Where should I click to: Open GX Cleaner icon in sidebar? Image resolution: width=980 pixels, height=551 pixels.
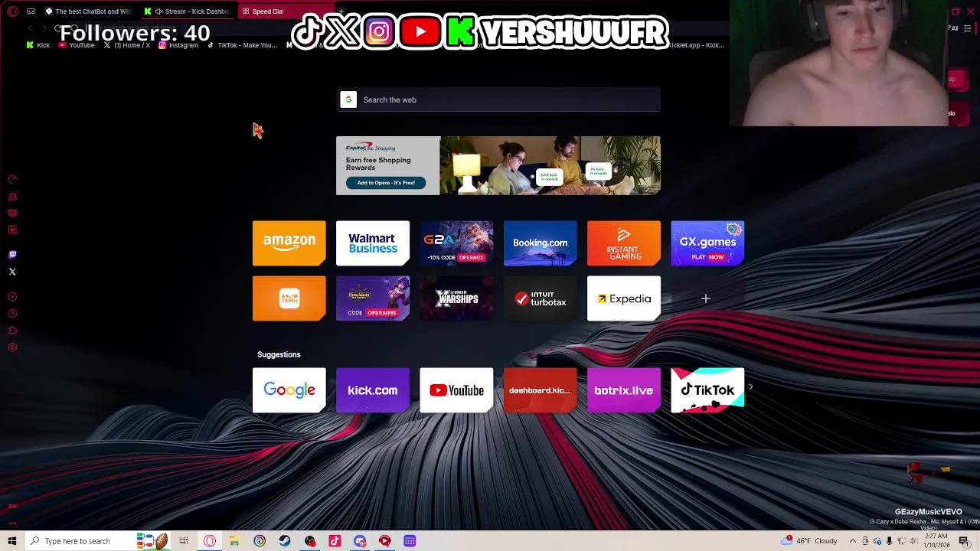coord(12,197)
